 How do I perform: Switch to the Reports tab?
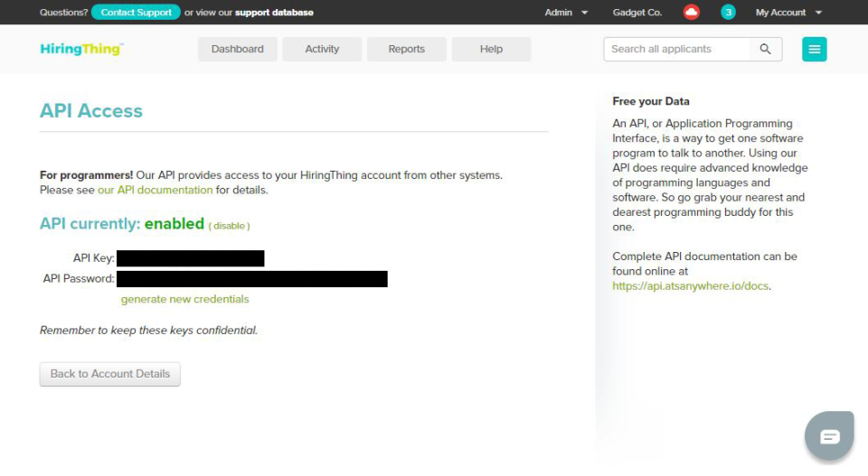(407, 50)
